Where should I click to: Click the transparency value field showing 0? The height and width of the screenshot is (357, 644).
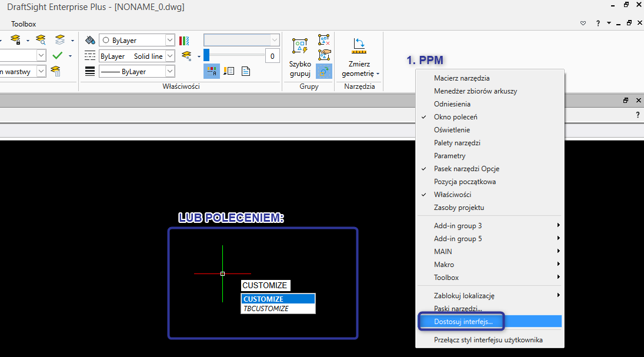(x=272, y=56)
